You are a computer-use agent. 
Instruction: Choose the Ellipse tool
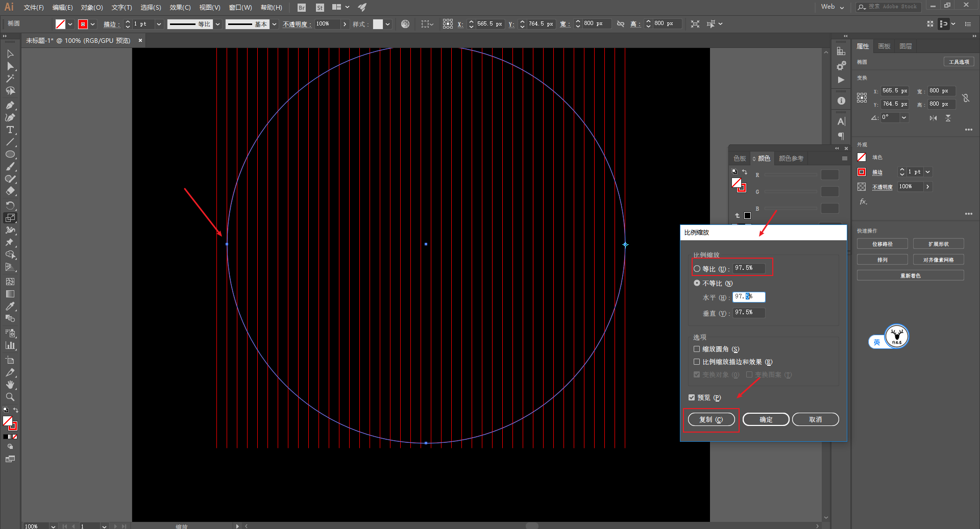(x=10, y=155)
